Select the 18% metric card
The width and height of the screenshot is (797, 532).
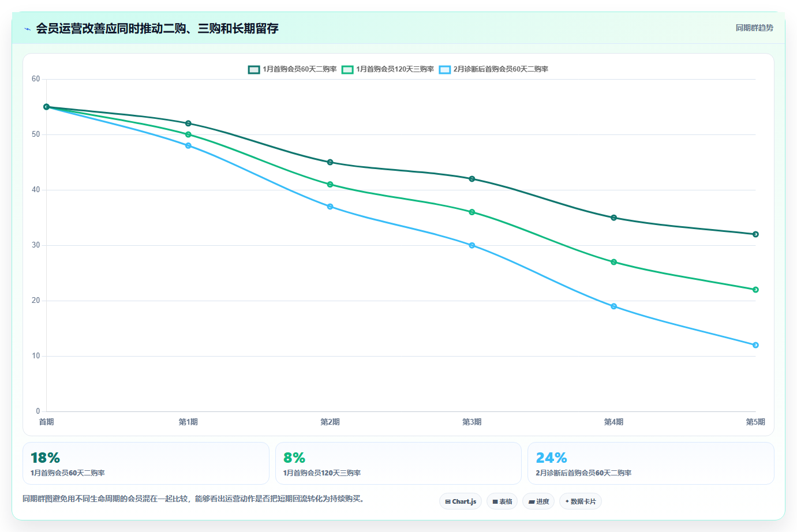(x=146, y=463)
